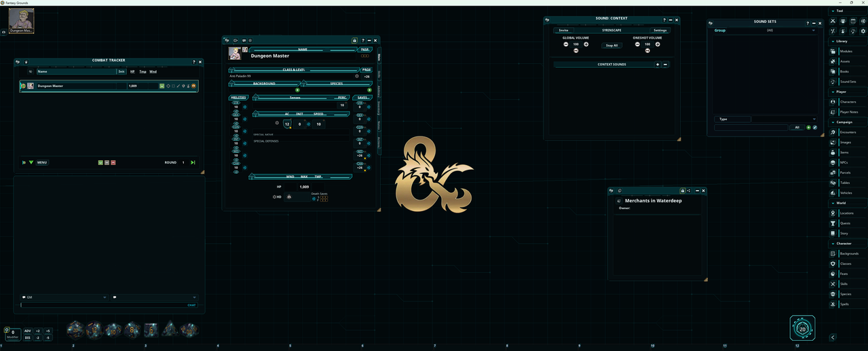Open the Feats list
Viewport: 868px width, 351px height.
[847, 274]
